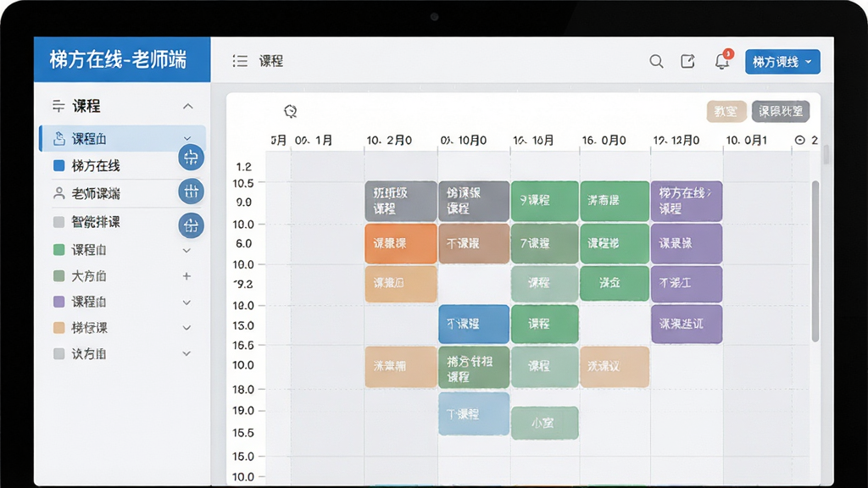The image size is (868, 488).
Task: Click round blue button beside 梯方在线 row
Action: click(191, 158)
